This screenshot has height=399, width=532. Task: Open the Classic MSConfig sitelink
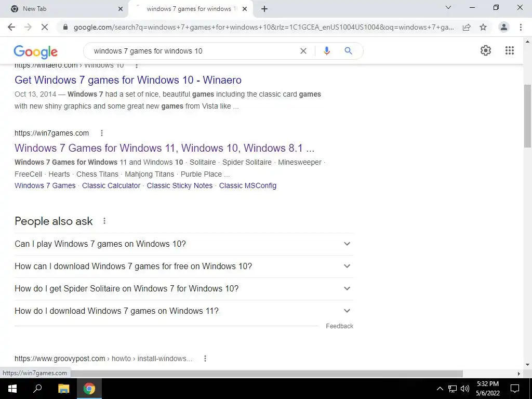point(248,185)
